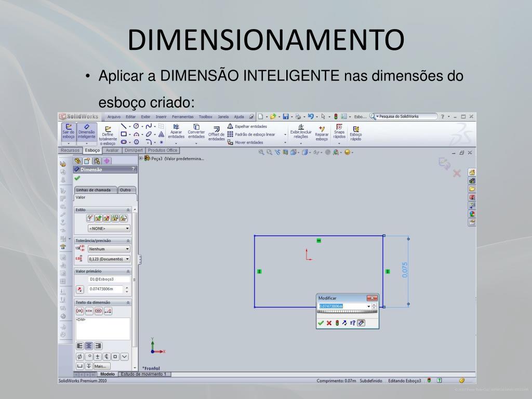Select the Slot sketch tool

click(x=124, y=142)
